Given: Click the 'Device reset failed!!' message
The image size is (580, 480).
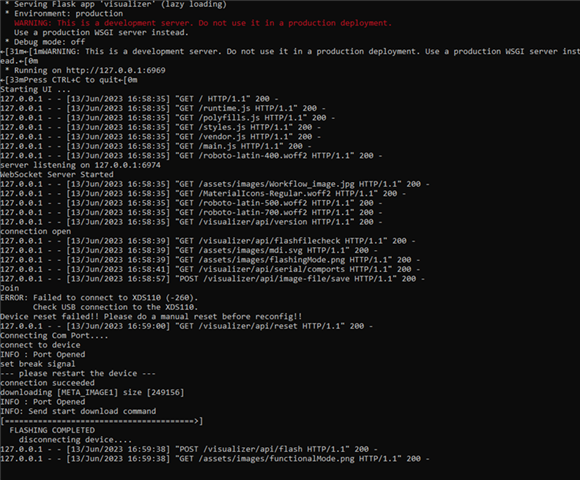Looking at the screenshot, I should 151,317.
